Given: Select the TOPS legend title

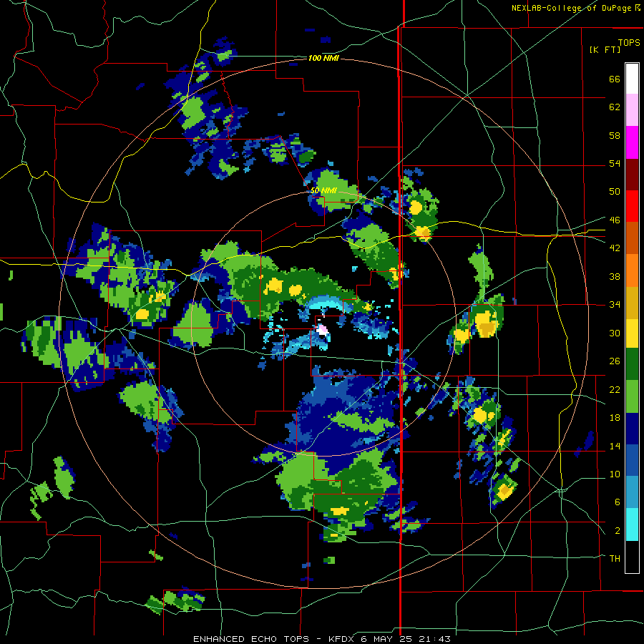Looking at the screenshot, I should [x=629, y=42].
